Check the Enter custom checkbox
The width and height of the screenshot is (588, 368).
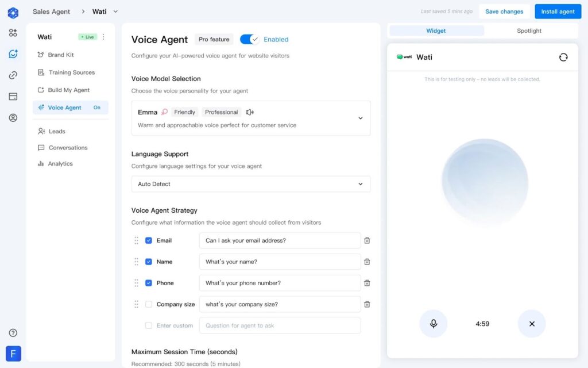pyautogui.click(x=149, y=325)
